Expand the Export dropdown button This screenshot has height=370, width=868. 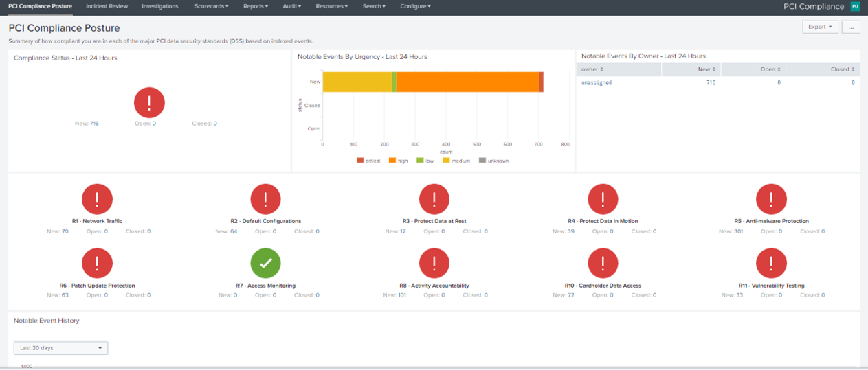pos(821,27)
